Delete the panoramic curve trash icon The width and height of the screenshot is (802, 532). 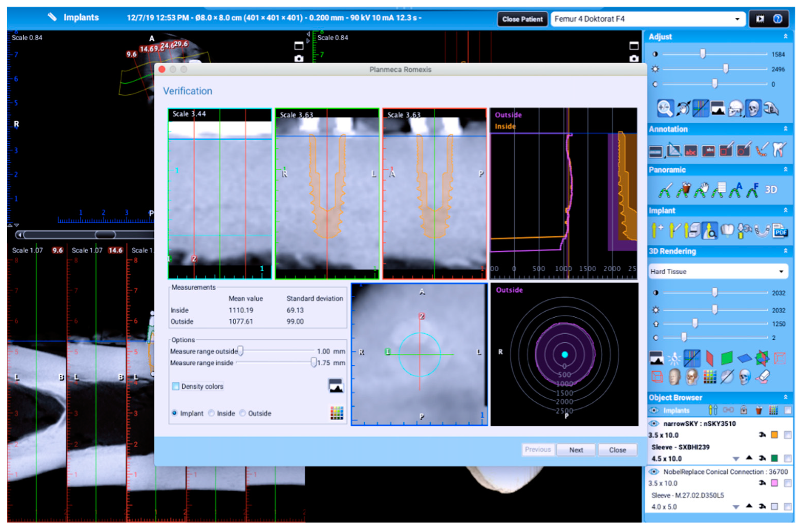tap(683, 190)
